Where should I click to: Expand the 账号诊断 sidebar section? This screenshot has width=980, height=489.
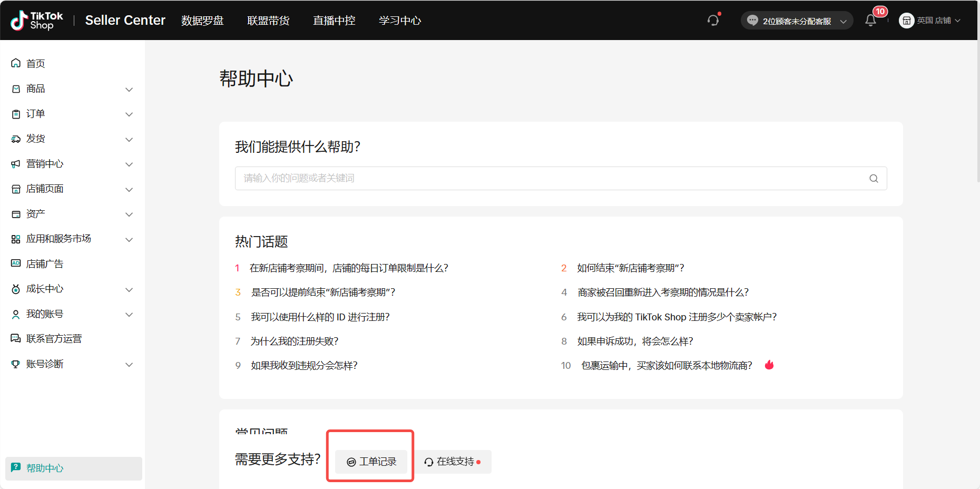pos(129,364)
